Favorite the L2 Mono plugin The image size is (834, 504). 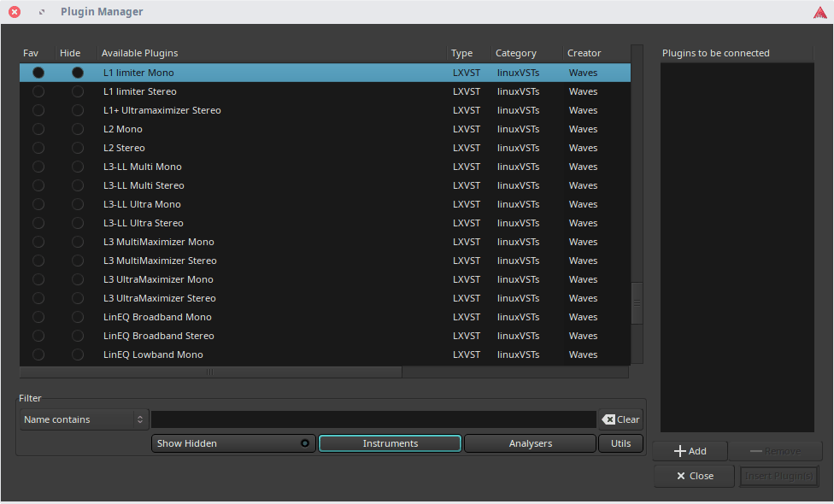(38, 129)
